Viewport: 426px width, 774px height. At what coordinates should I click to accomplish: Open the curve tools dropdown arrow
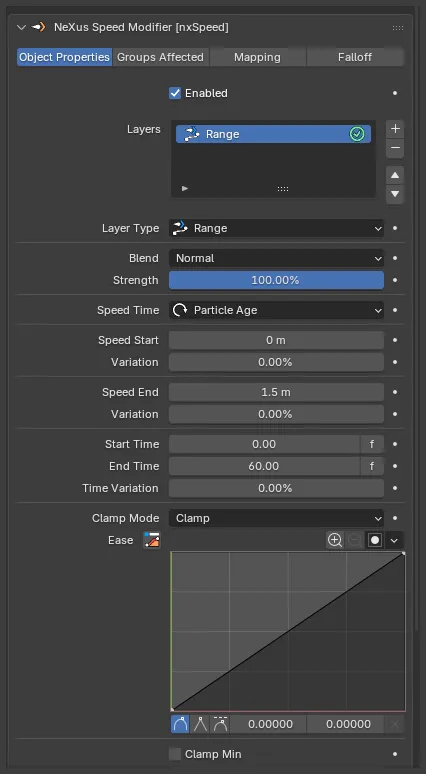pos(394,540)
